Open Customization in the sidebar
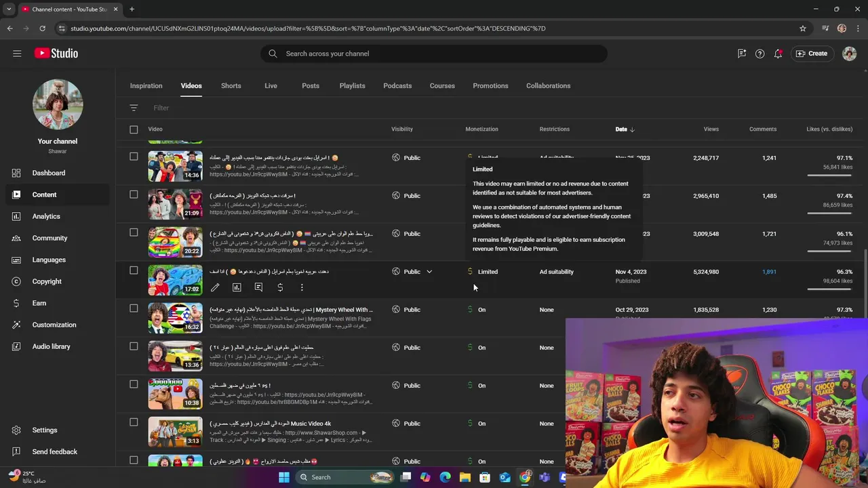 coord(54,325)
